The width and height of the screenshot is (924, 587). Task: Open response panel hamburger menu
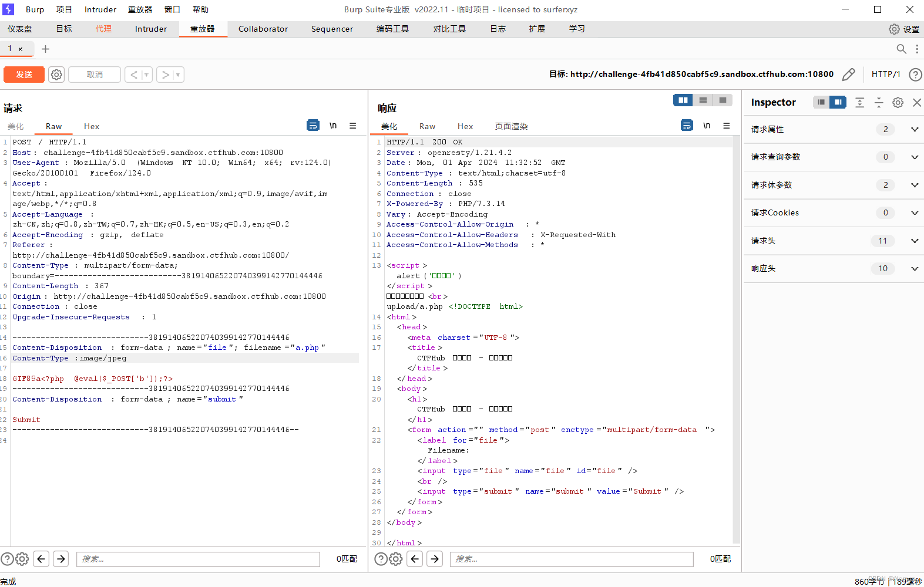pos(727,125)
